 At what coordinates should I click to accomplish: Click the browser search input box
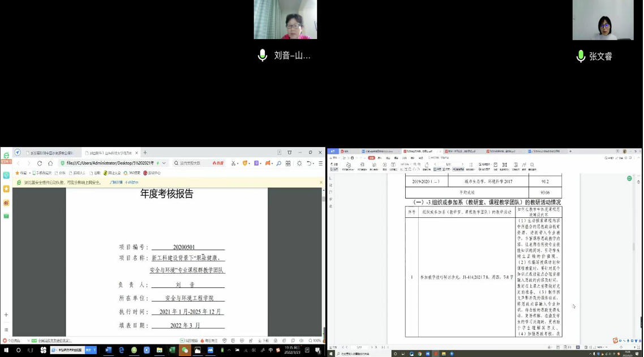point(191,164)
